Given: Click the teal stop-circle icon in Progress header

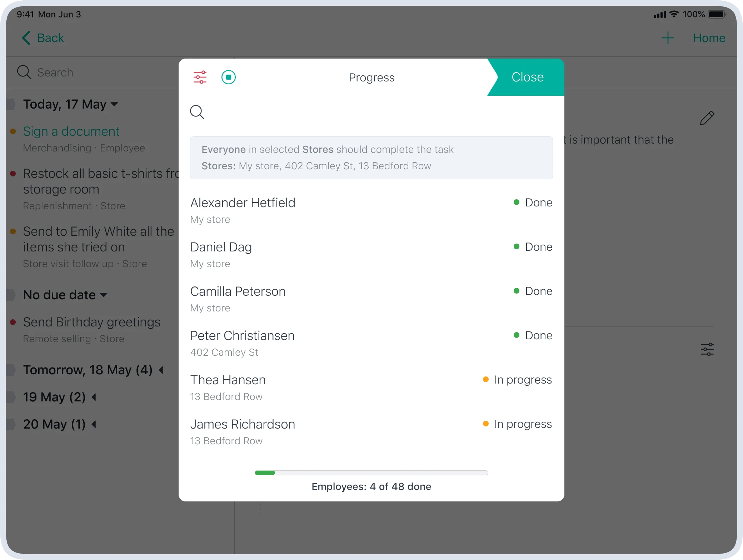Looking at the screenshot, I should click(x=229, y=77).
